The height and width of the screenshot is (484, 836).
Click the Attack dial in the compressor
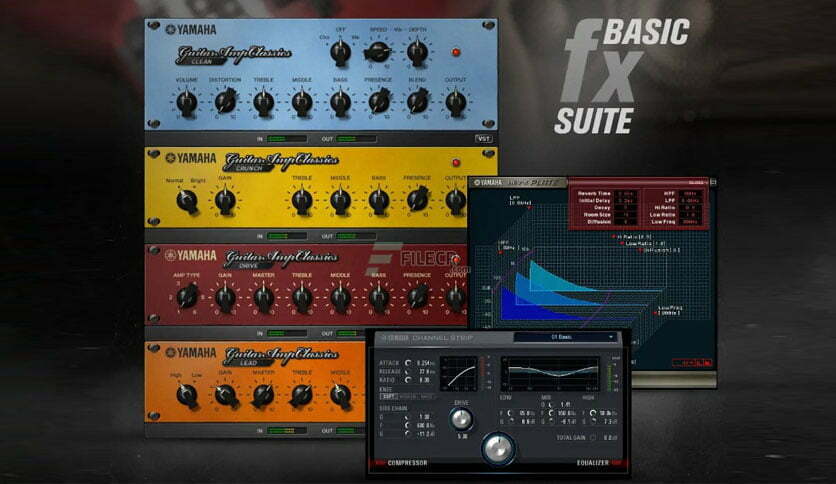click(x=407, y=362)
